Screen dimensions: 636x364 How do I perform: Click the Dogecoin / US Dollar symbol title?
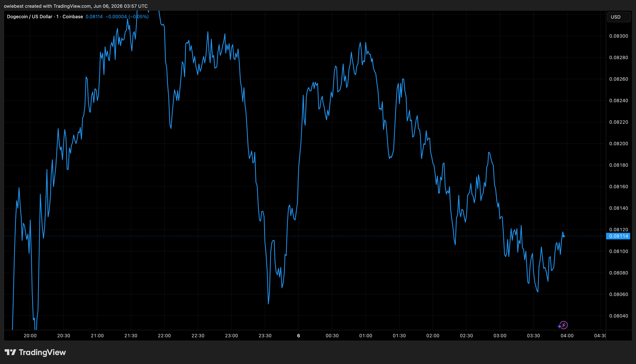click(x=29, y=16)
